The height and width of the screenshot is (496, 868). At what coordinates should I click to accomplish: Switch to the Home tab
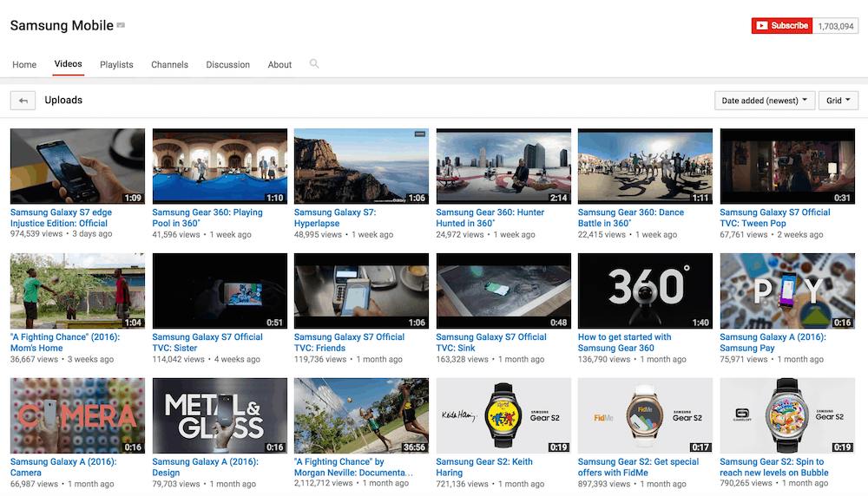point(24,65)
